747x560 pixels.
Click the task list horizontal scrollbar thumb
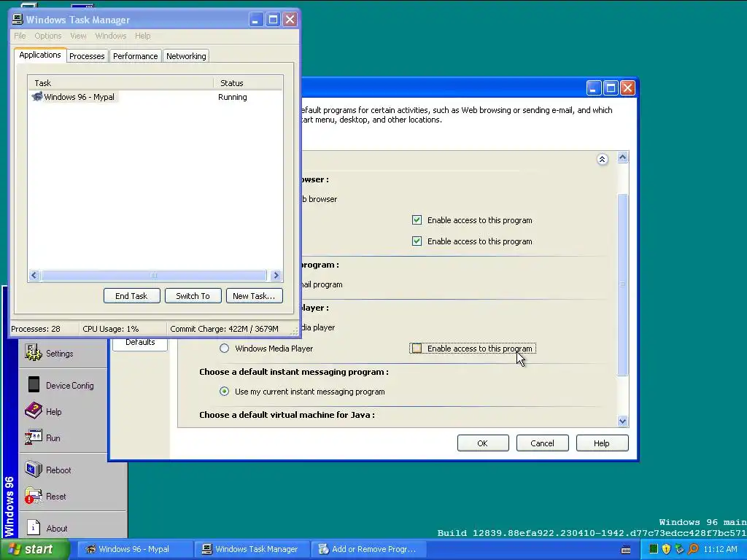[154, 275]
